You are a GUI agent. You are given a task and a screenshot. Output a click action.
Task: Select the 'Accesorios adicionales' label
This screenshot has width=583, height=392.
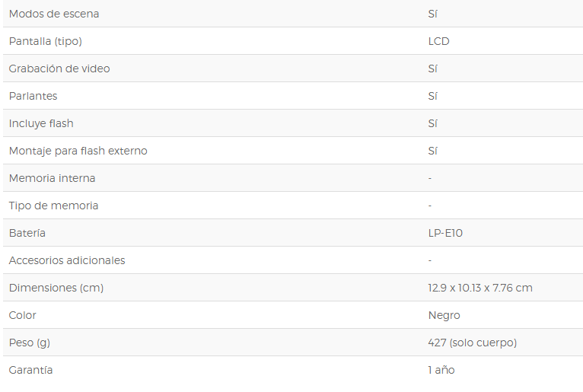[x=67, y=260]
